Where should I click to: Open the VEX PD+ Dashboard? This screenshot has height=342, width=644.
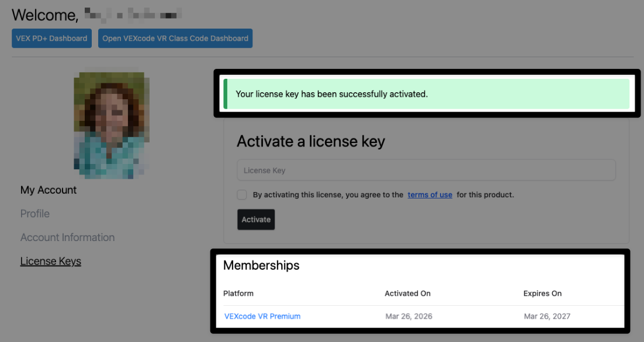tap(51, 38)
